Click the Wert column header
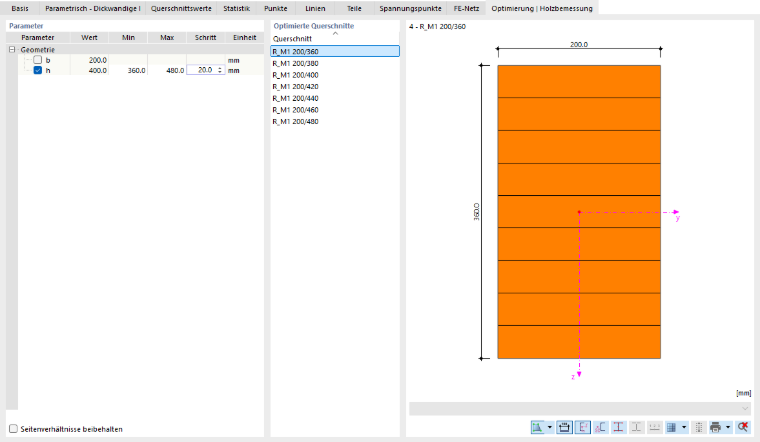Screen dimensions: 760x442 click(90, 37)
